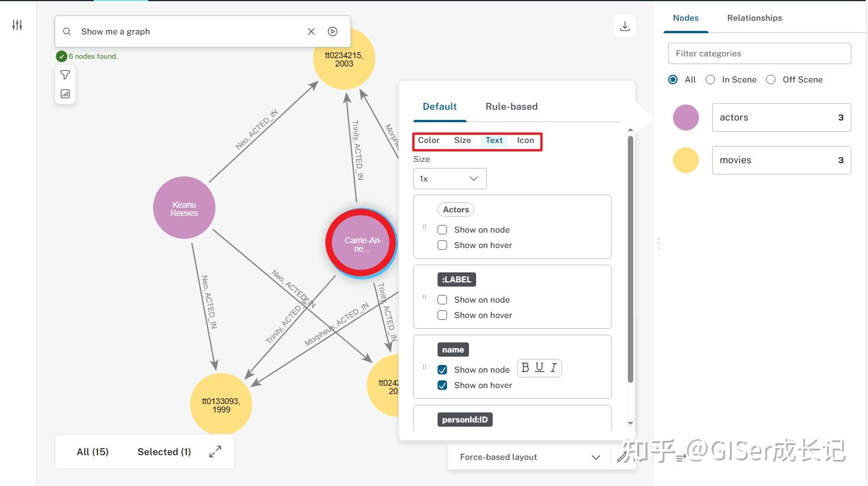This screenshot has height=486, width=868.
Task: Click the pencil edit icon near layout selector
Action: pos(622,457)
